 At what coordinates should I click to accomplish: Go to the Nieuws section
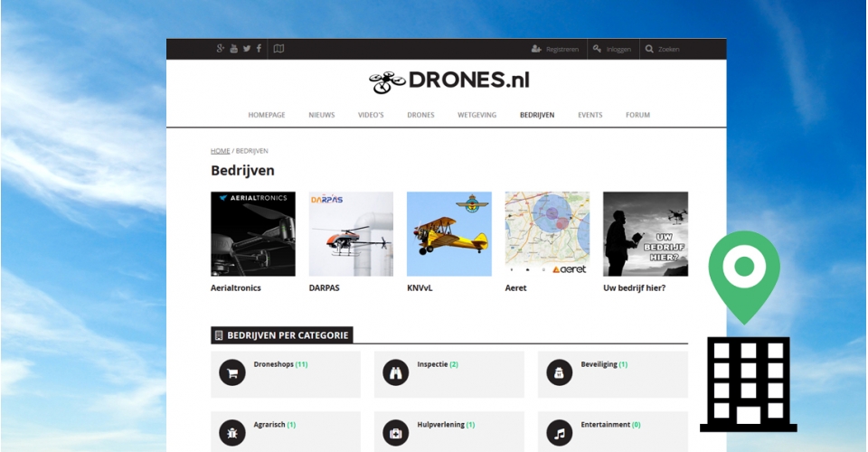click(x=322, y=115)
